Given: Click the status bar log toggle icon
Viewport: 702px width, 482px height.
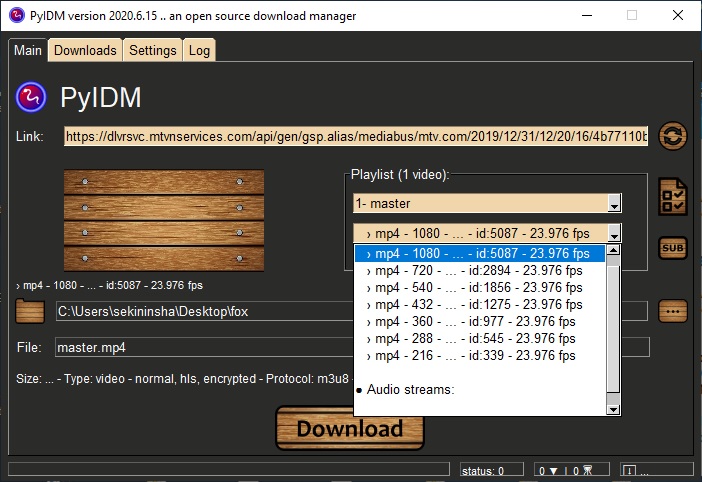Looking at the screenshot, I should click(x=629, y=470).
